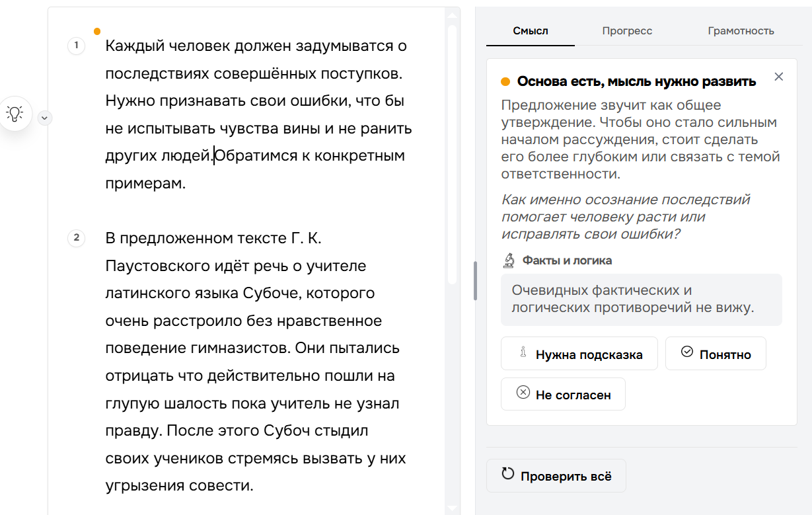Click the lightbulb hint icon

click(15, 113)
